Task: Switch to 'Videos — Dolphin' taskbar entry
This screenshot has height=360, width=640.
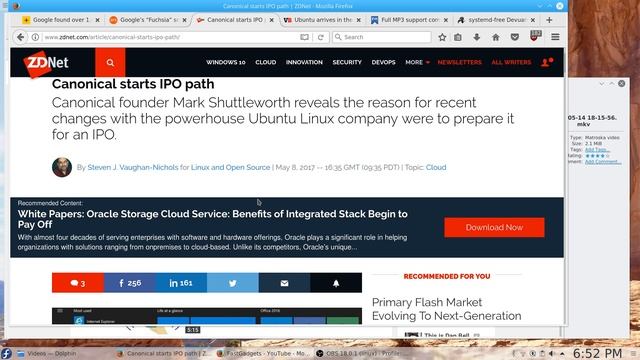Action: [47, 353]
